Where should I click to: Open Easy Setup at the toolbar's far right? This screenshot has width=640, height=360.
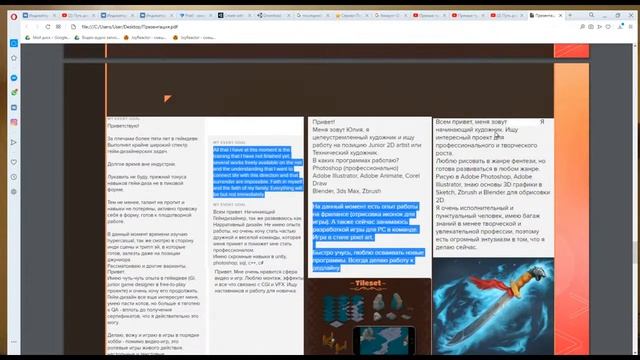click(x=631, y=27)
